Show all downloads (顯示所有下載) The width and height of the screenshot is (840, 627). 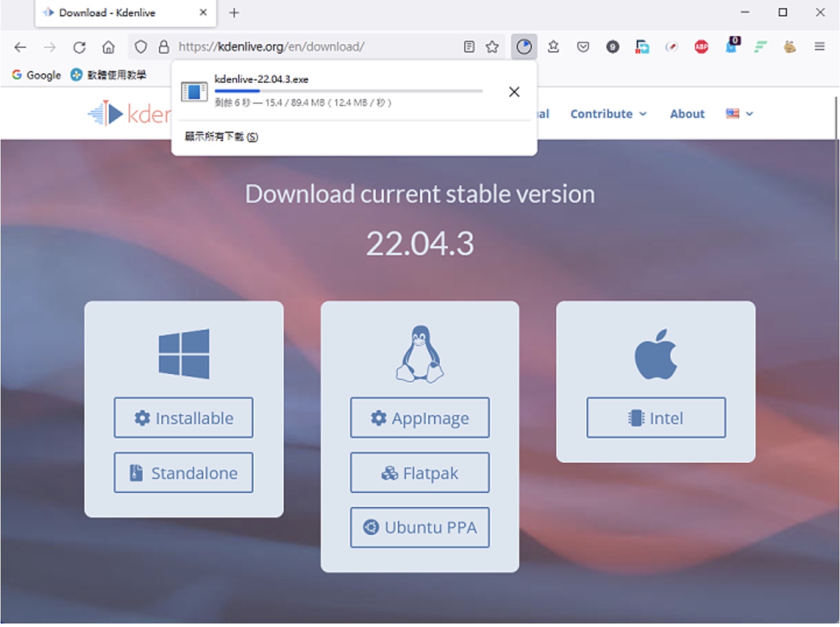click(221, 137)
